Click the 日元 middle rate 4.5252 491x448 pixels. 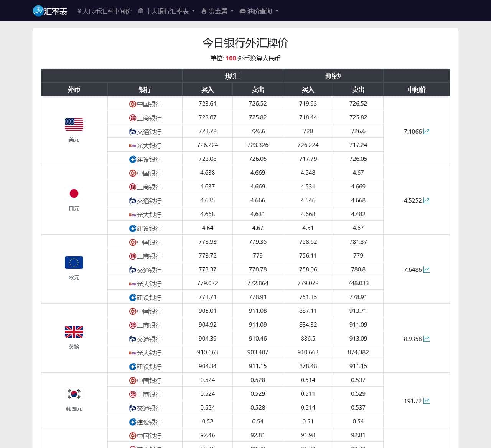coord(413,200)
